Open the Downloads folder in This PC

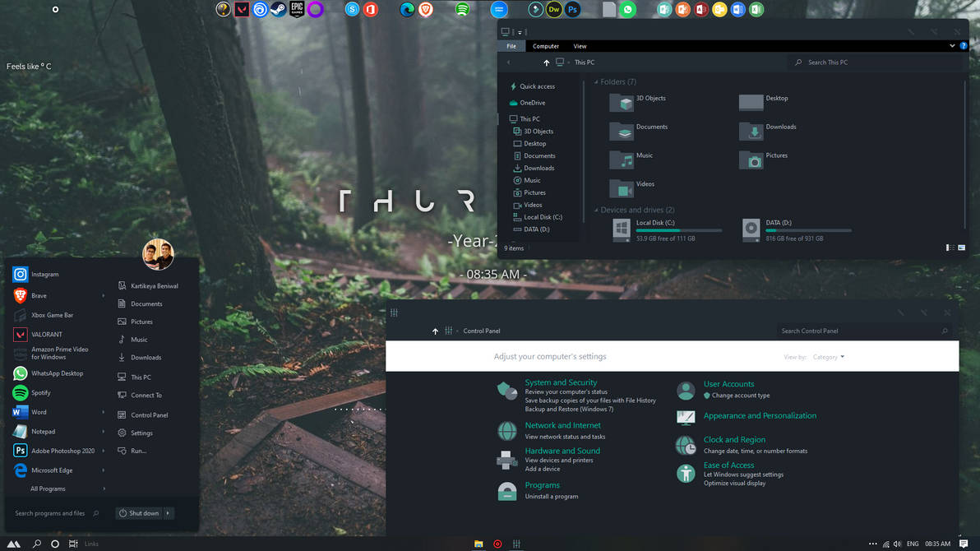pyautogui.click(x=781, y=127)
